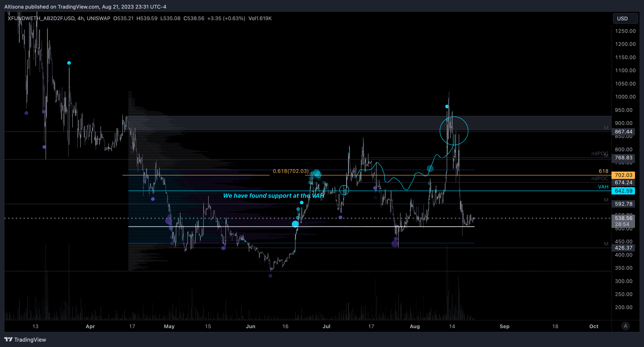Click '18' after Sep on time axis

555,326
